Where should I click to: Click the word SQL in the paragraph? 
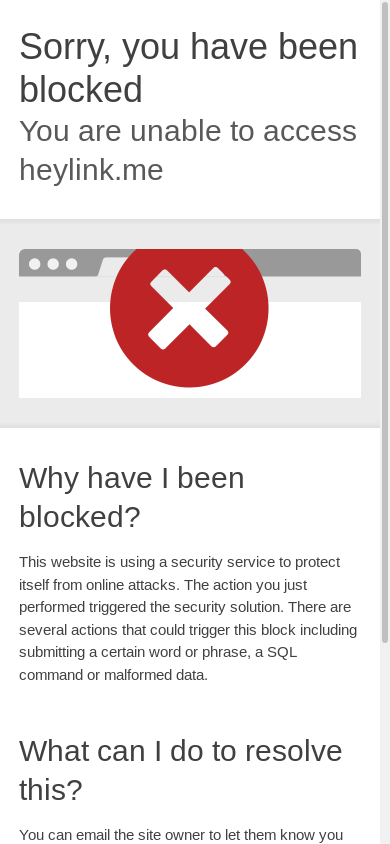pyautogui.click(x=282, y=652)
